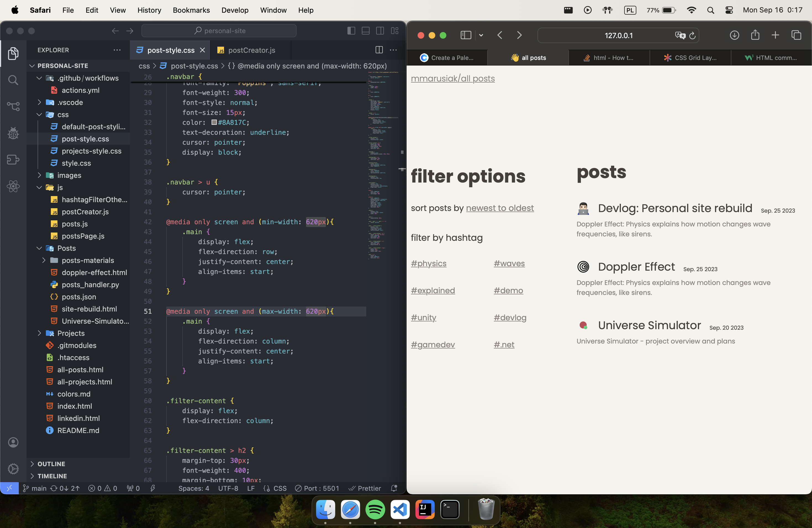Click the newest to oldest sort link
Viewport: 812px width, 528px height.
[x=500, y=208]
